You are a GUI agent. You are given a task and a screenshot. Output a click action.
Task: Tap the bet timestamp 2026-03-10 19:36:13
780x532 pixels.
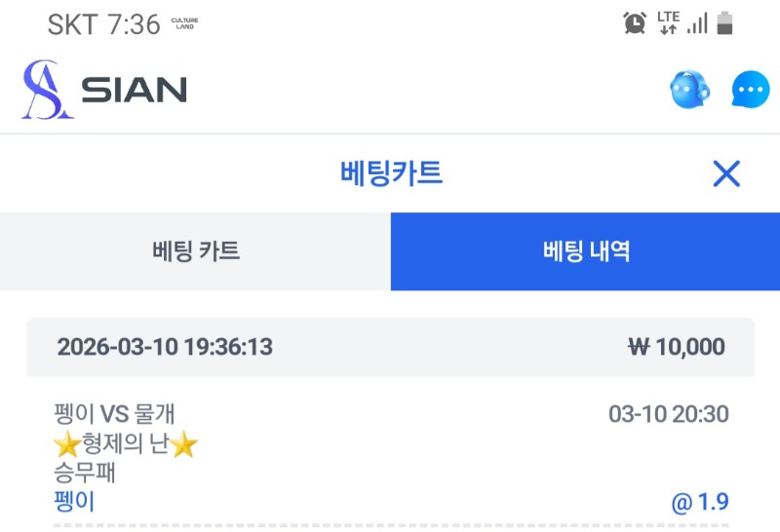[x=165, y=347]
